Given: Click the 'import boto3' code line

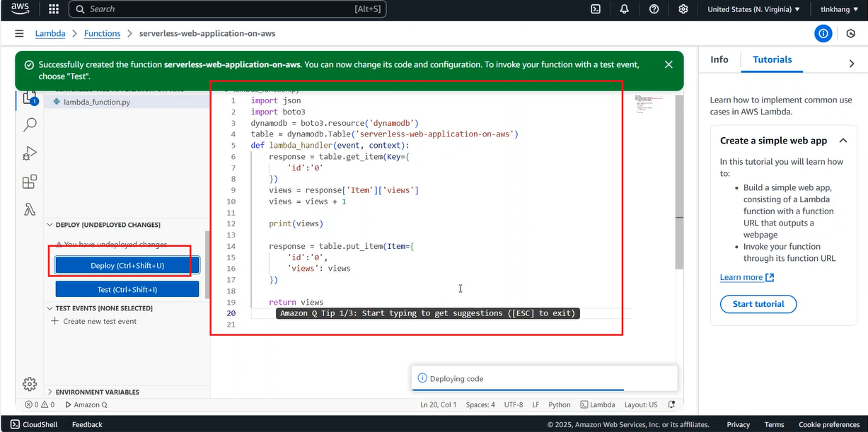Looking at the screenshot, I should [x=278, y=112].
